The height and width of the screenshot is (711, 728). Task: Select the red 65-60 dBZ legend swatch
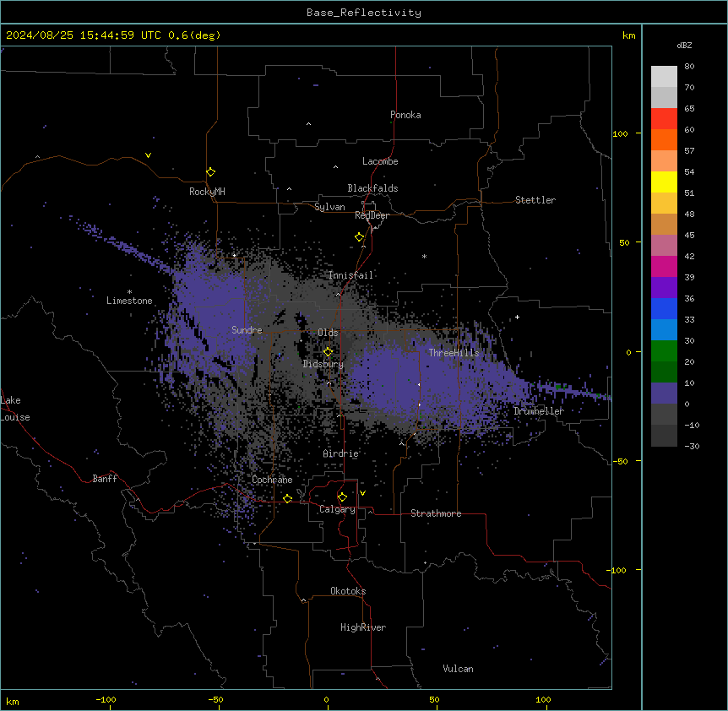(x=664, y=119)
